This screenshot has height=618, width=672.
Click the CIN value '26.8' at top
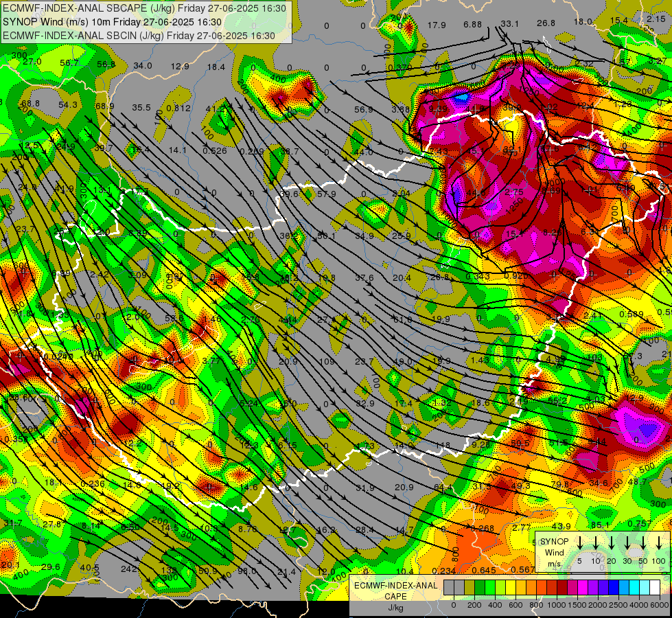coord(546,23)
